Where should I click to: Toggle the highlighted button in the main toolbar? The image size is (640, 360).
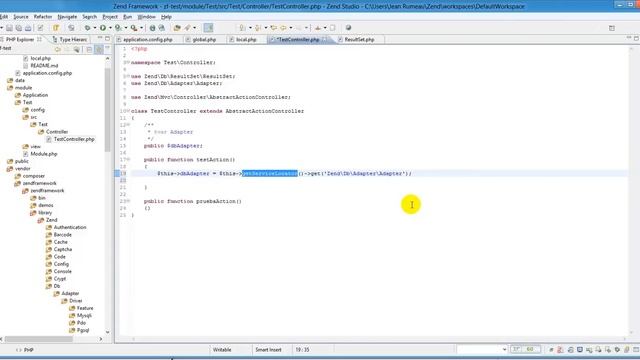point(209,28)
